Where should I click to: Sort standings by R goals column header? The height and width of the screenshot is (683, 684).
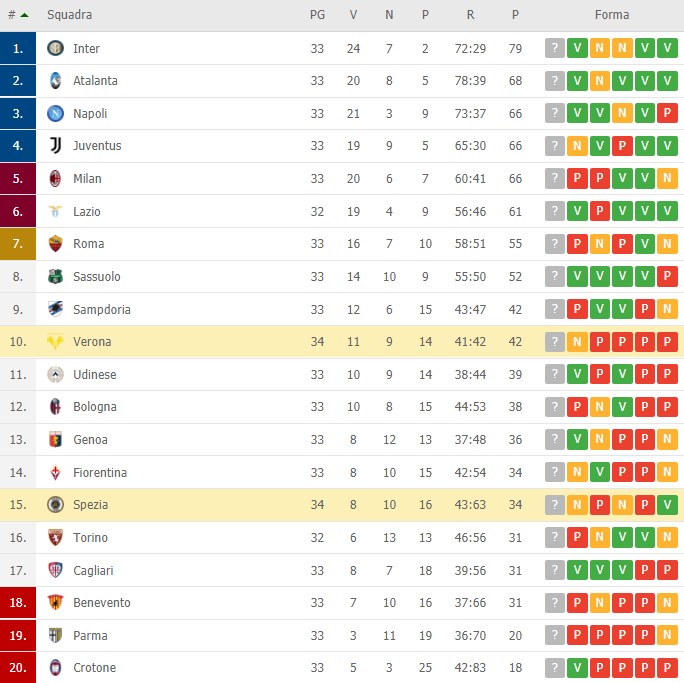[x=470, y=15]
